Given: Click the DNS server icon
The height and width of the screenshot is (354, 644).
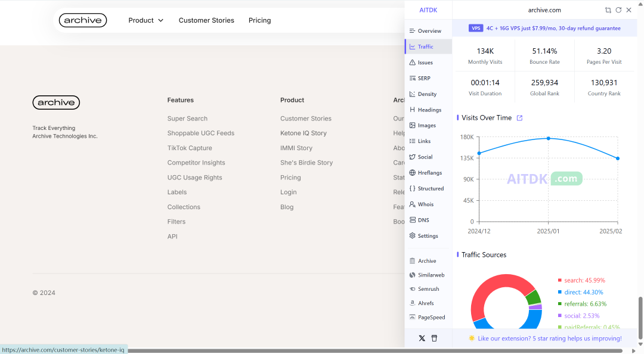Looking at the screenshot, I should [x=413, y=220].
